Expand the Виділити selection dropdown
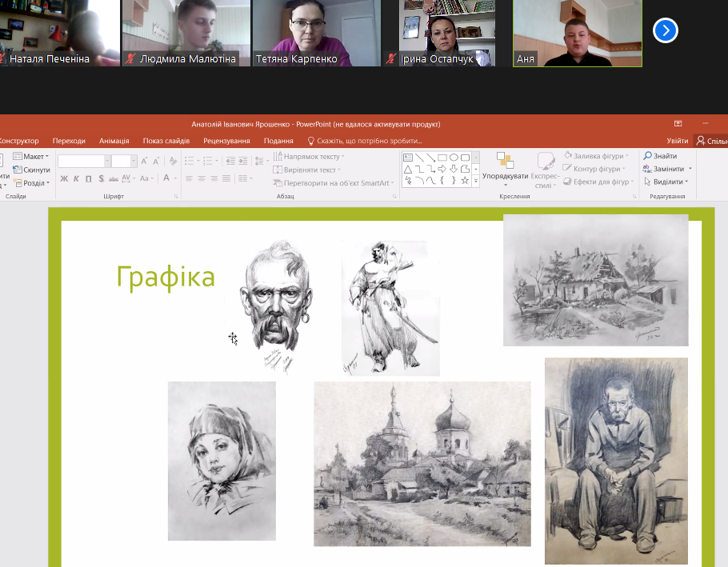728x567 pixels. point(666,182)
